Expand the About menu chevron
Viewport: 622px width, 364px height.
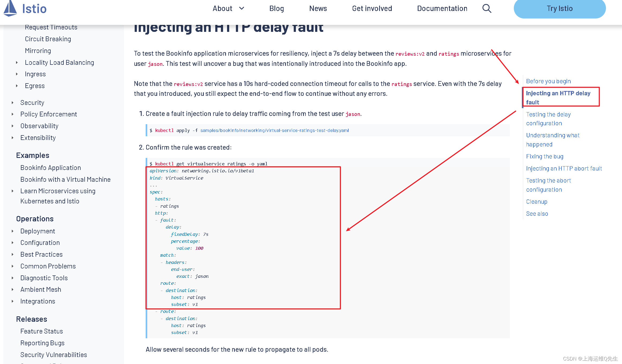(242, 8)
